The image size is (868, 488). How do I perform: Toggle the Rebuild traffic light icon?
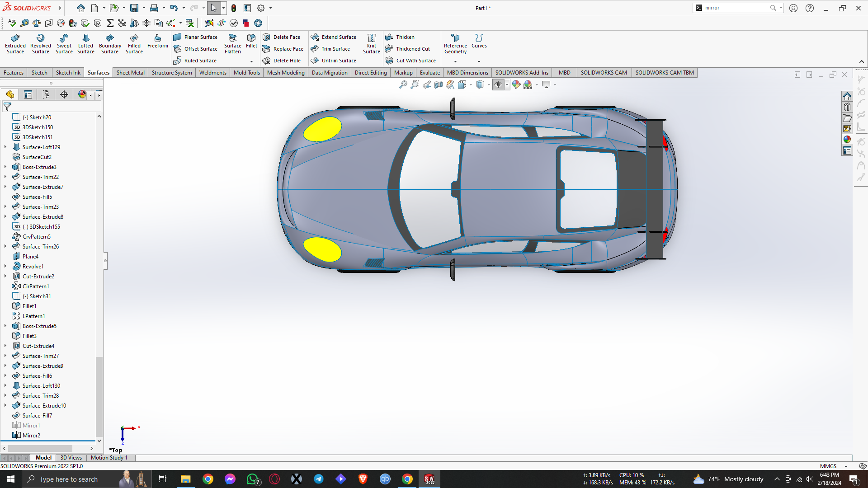tap(234, 8)
